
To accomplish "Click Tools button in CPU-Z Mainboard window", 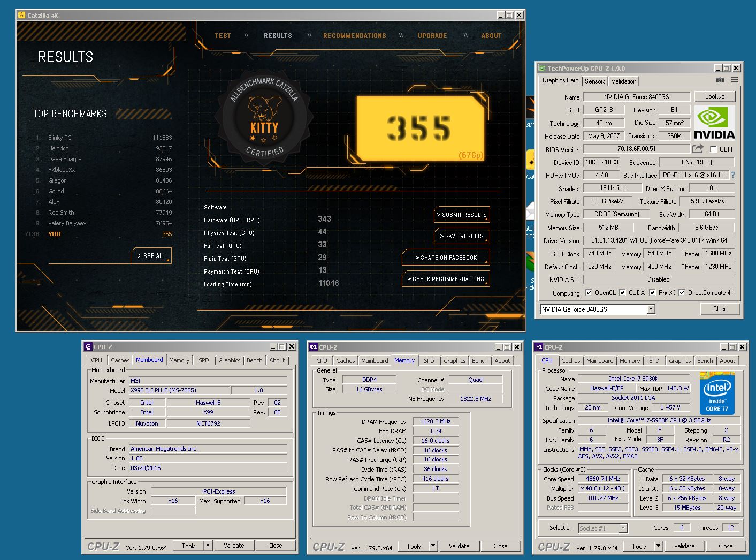I will coord(189,546).
